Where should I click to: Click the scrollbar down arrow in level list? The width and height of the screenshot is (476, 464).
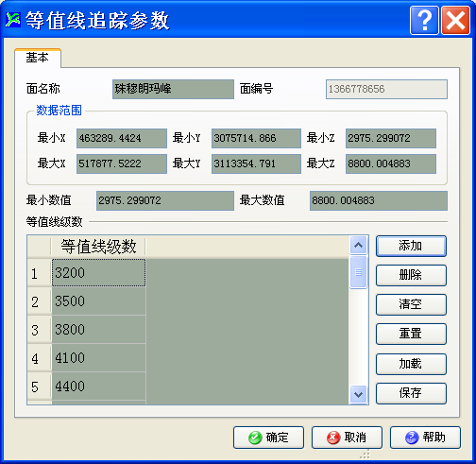tap(359, 394)
